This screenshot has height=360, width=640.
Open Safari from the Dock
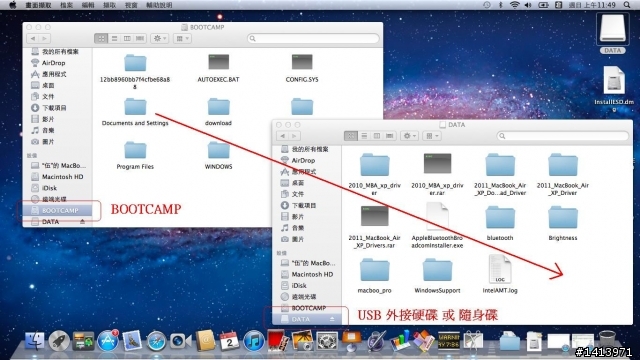pyautogui.click(x=156, y=341)
